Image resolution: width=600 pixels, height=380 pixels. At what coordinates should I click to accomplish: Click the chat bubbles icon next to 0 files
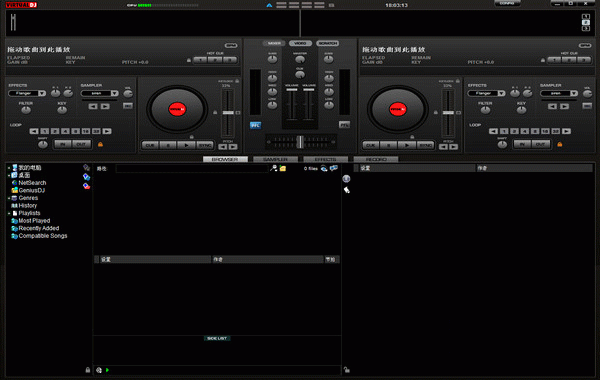coord(334,168)
